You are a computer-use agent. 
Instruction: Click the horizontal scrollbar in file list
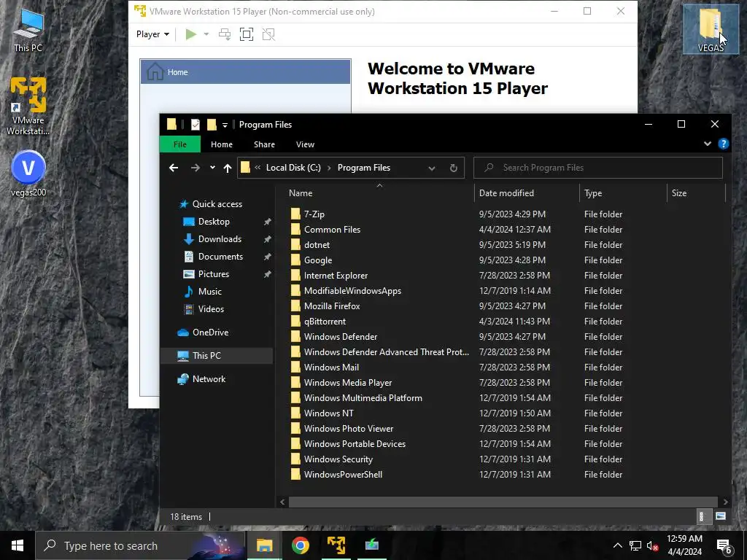[503, 502]
